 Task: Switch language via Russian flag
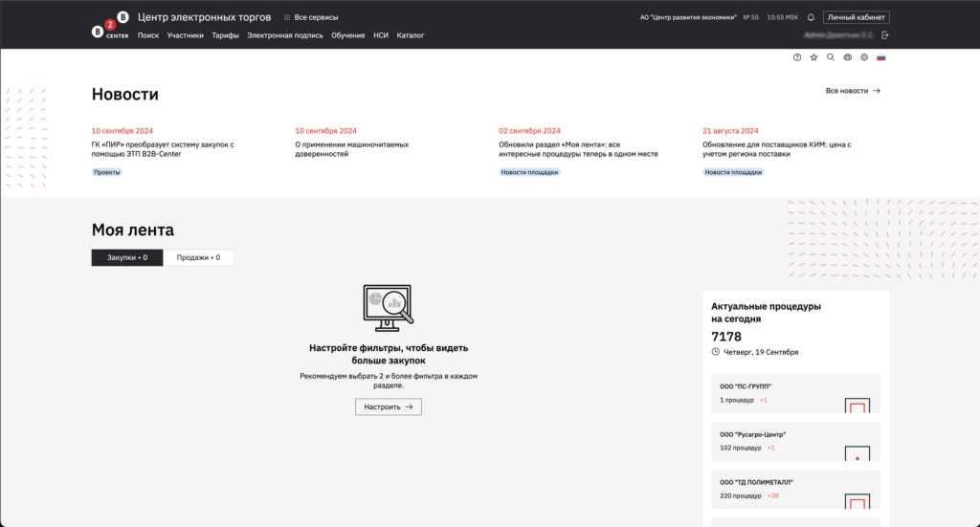tap(880, 57)
